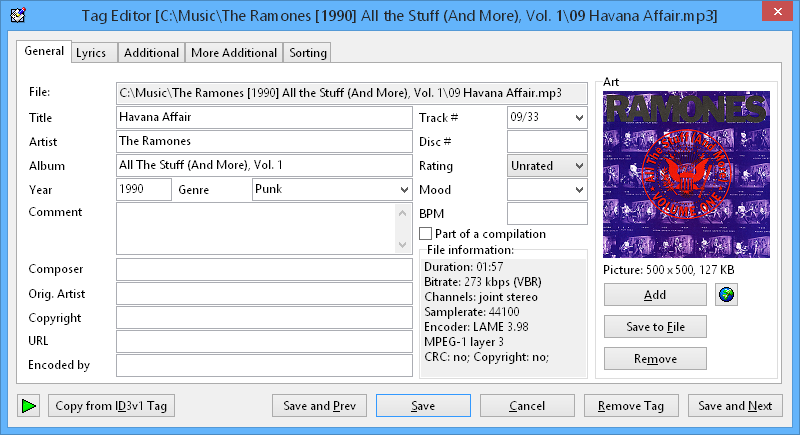
Task: Click Copy from ID3v1 Tag button
Action: point(111,406)
